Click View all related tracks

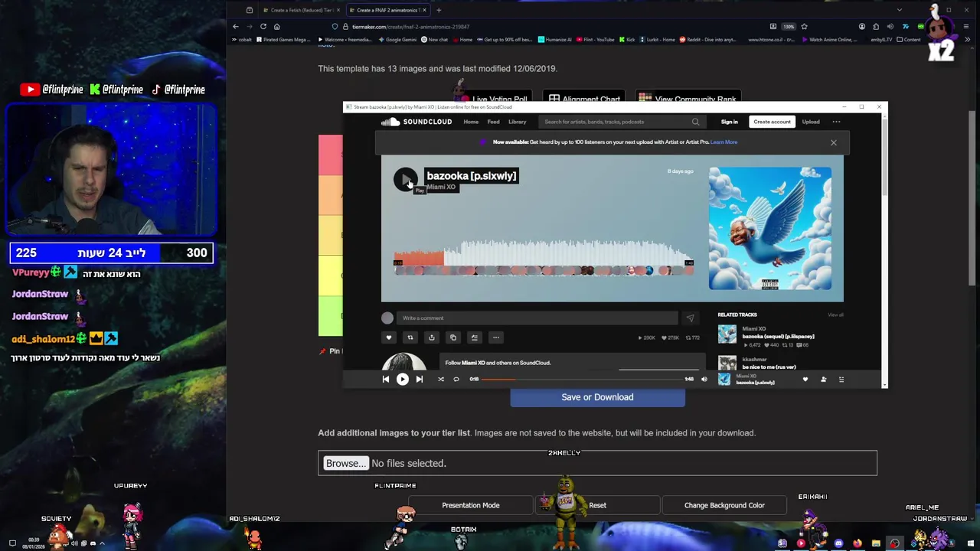pyautogui.click(x=835, y=315)
